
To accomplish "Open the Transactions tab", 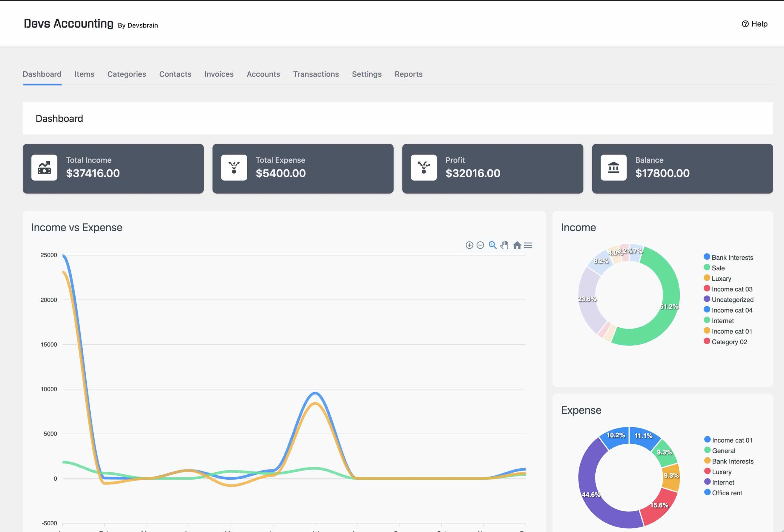I will 316,74.
